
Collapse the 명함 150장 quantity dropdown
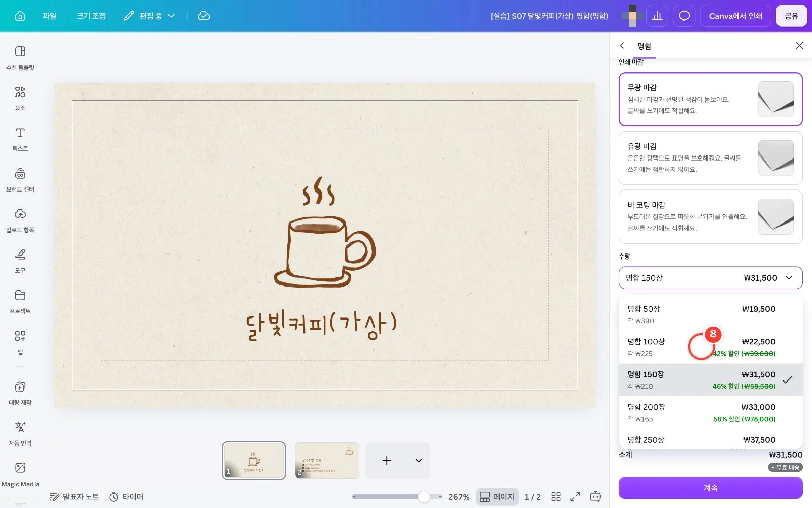tap(710, 278)
